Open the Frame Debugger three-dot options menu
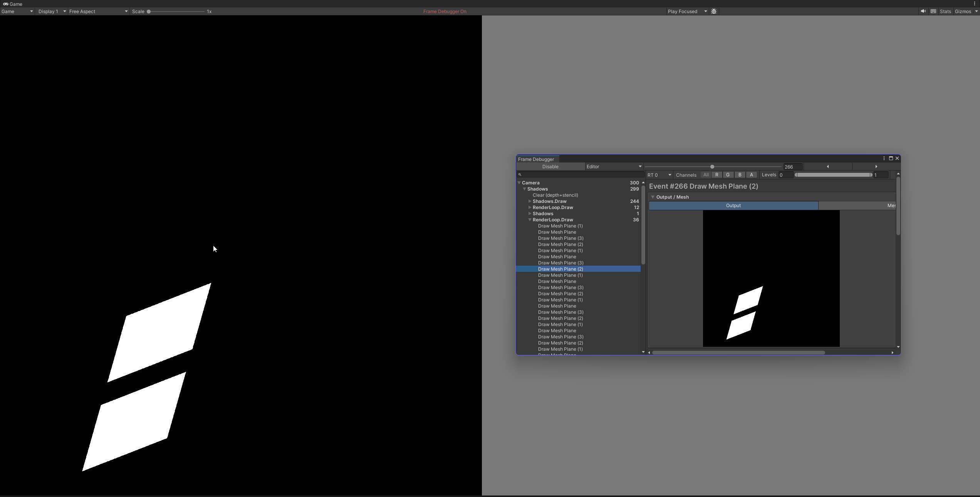The height and width of the screenshot is (497, 980). tap(884, 159)
